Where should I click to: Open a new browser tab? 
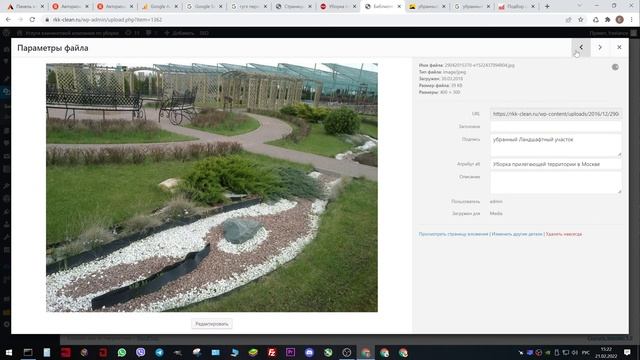(547, 7)
